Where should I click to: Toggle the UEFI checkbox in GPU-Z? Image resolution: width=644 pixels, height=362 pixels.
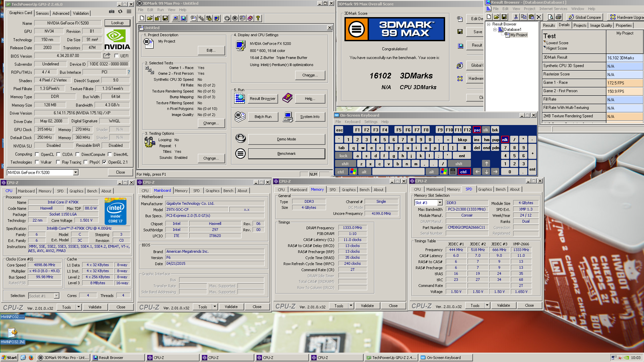click(116, 56)
